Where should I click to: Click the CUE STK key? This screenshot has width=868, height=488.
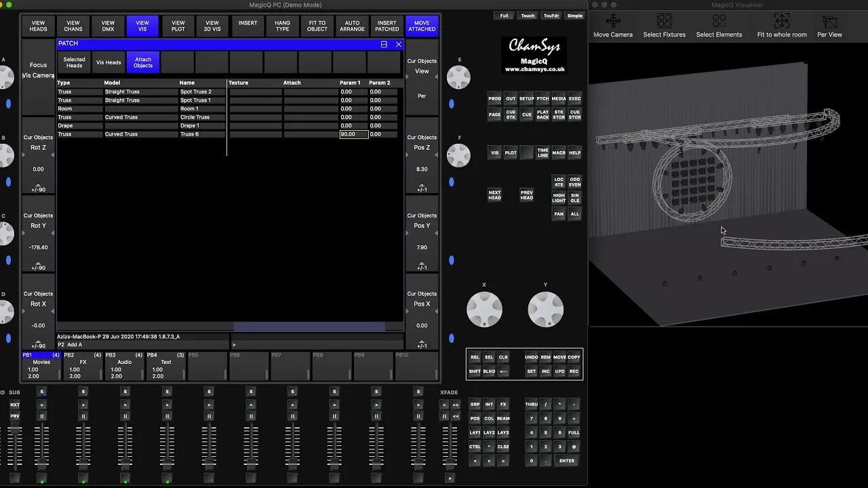[511, 115]
